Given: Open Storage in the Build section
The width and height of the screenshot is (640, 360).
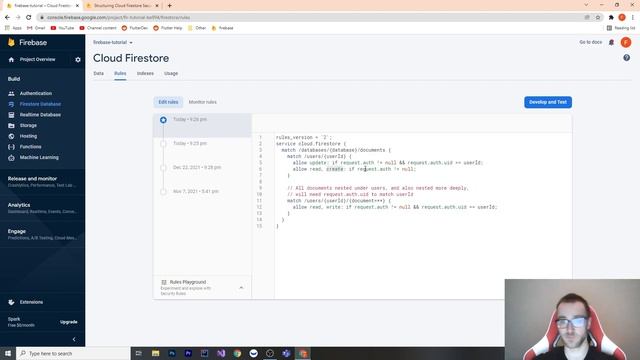Looking at the screenshot, I should point(28,125).
